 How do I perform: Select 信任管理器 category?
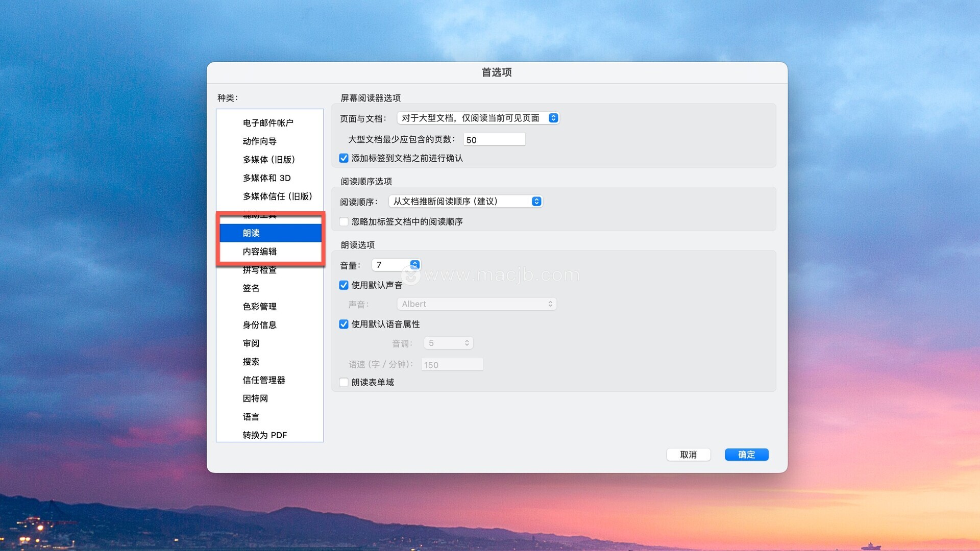point(263,380)
